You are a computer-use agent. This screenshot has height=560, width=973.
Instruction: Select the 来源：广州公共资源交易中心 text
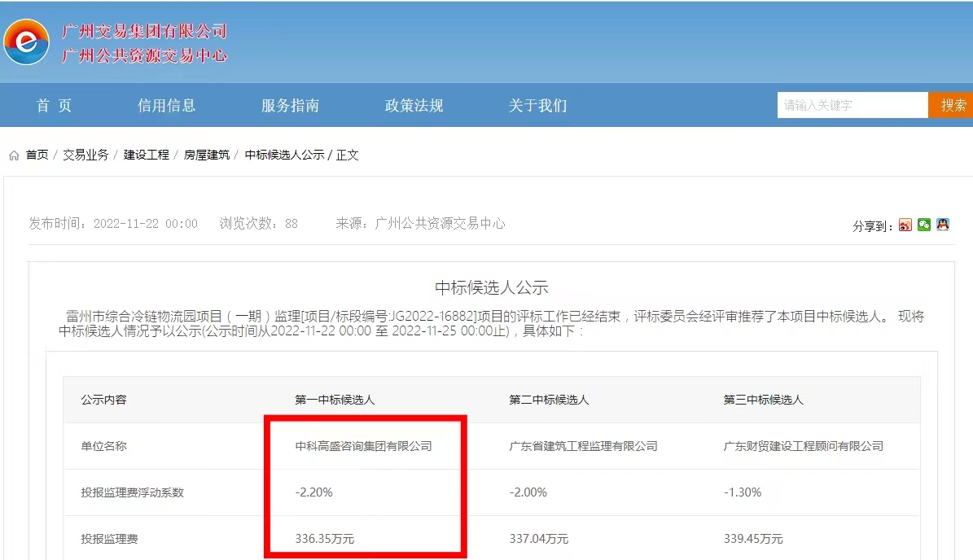point(420,224)
